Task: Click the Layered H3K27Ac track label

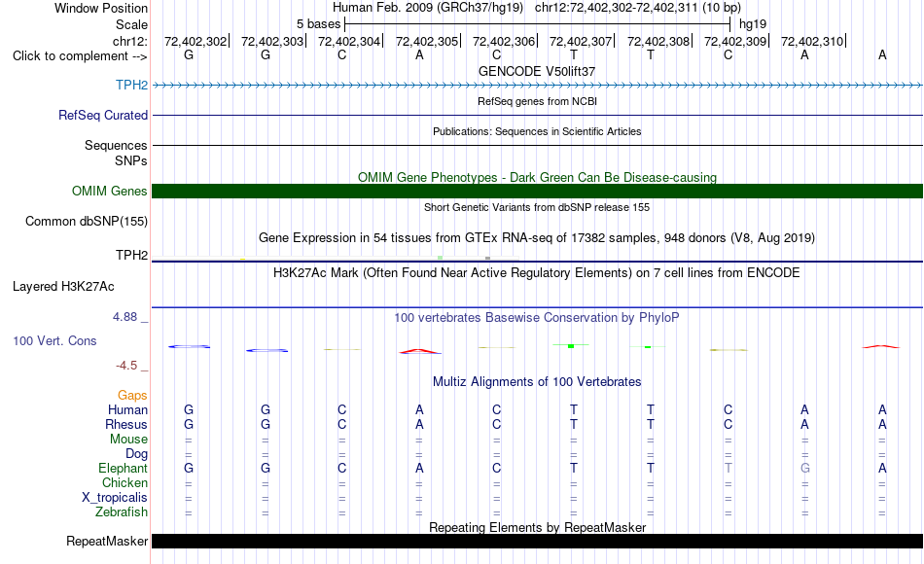Action: pos(63,287)
